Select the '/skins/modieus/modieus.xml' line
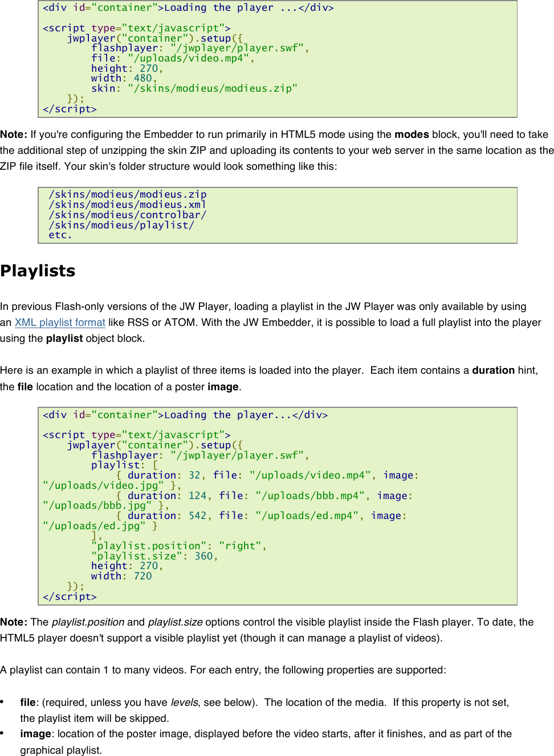This screenshot has height=756, width=554. point(128,205)
